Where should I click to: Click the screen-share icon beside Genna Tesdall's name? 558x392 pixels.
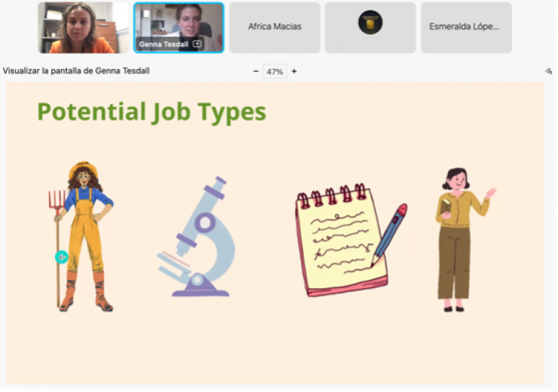tap(197, 44)
